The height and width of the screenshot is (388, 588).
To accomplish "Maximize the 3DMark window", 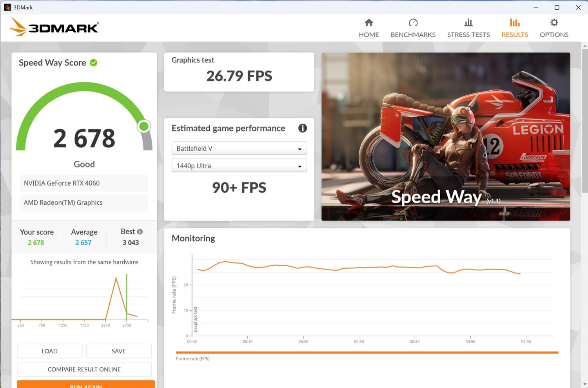I will (x=557, y=7).
